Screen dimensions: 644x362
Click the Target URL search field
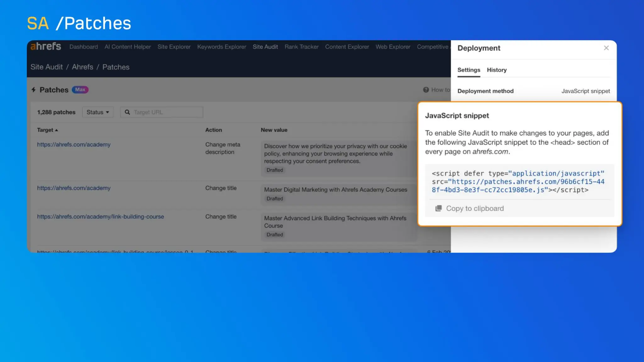tap(162, 112)
